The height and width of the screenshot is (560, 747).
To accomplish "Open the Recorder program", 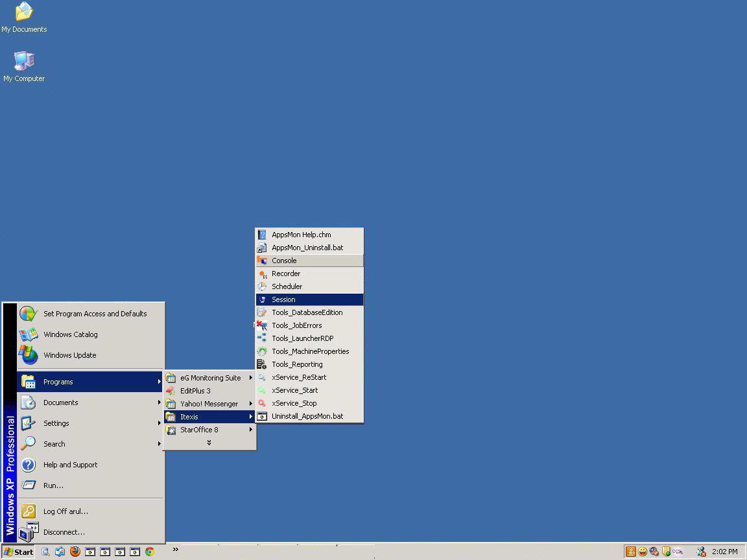I will (310, 274).
